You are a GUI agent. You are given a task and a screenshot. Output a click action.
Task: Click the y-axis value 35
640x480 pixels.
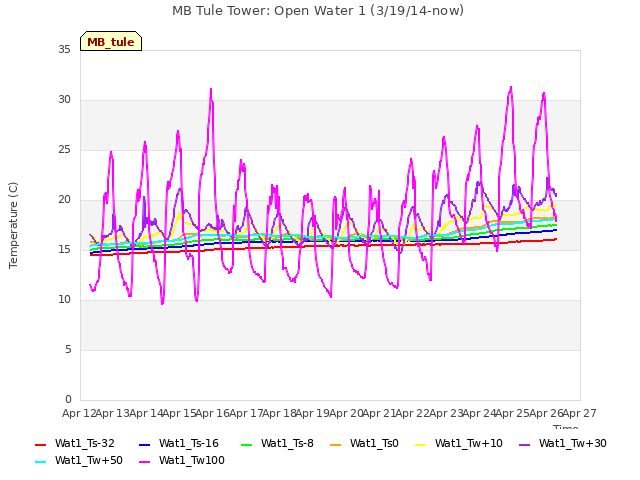coord(64,50)
